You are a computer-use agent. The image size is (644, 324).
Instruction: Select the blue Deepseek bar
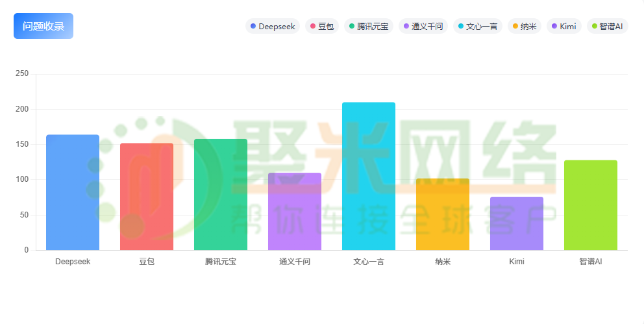[x=73, y=192]
